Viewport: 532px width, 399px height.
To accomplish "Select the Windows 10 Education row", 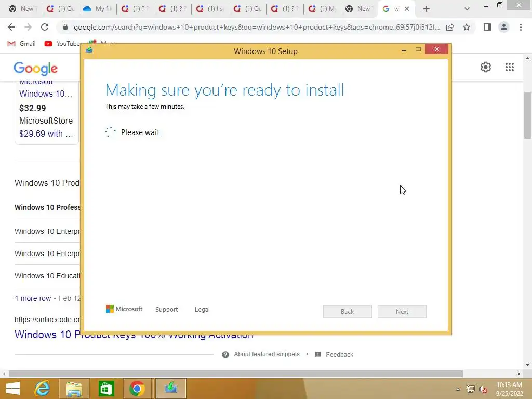I will (x=47, y=276).
